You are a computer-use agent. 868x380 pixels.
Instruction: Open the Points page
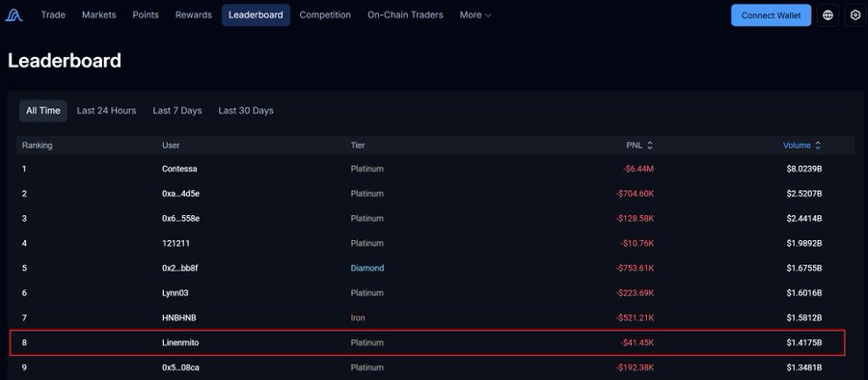pyautogui.click(x=146, y=15)
